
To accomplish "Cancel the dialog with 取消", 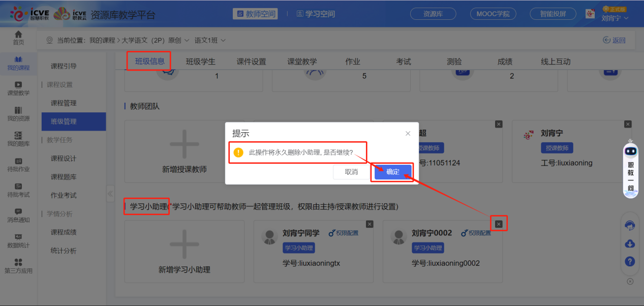I will coord(351,172).
